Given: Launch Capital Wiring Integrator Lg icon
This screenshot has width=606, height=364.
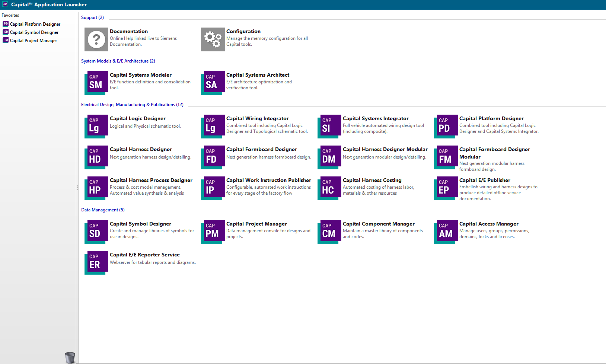Looking at the screenshot, I should 213,127.
